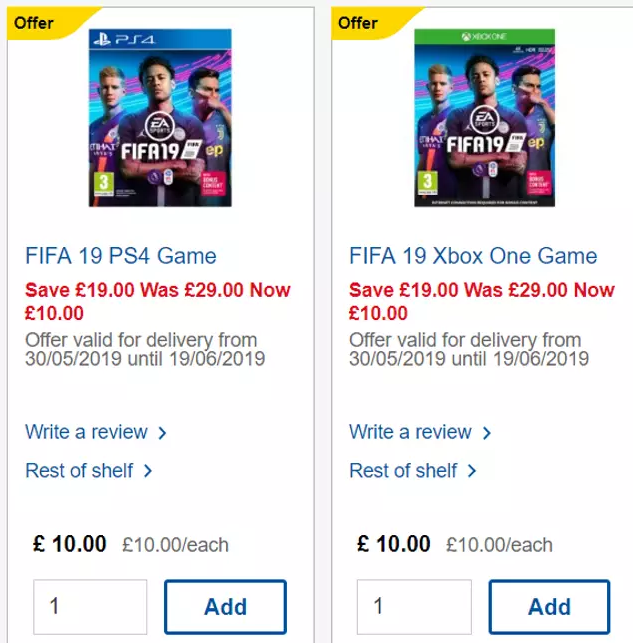
Task: Add FIFA 19 PS4 Game to basket
Action: coord(225,606)
